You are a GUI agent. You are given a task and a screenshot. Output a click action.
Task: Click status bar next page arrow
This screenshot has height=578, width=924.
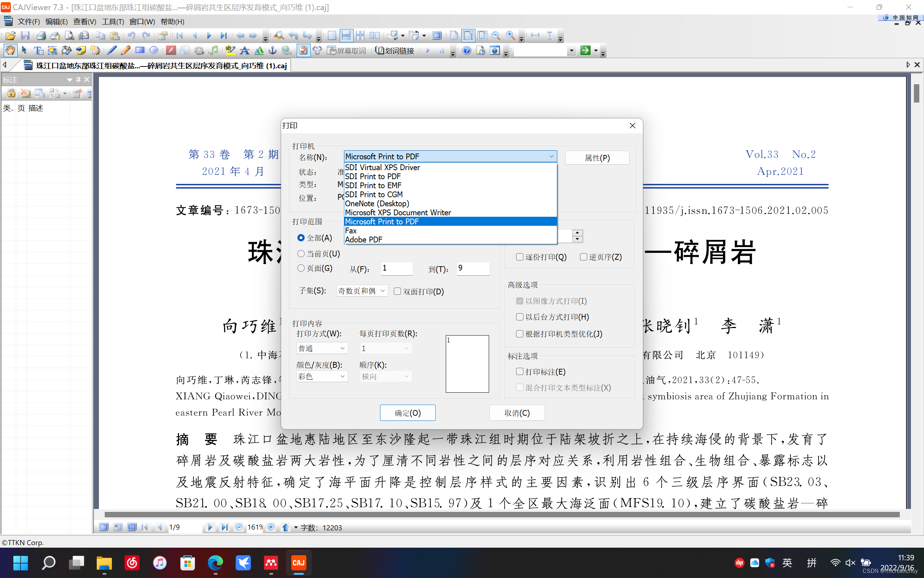click(x=210, y=527)
